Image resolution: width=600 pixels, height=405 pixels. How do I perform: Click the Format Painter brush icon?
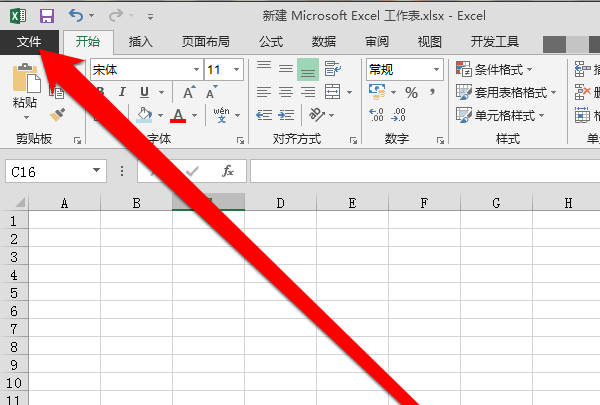coord(57,114)
